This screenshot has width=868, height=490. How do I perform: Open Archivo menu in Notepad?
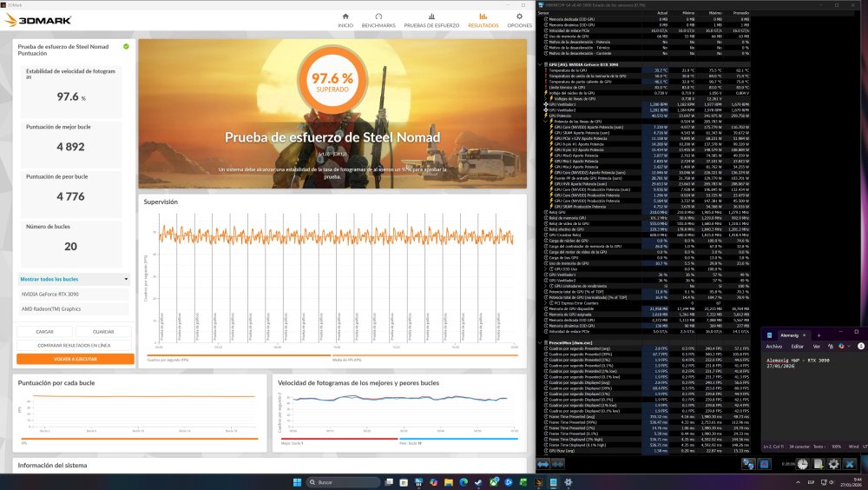point(774,347)
